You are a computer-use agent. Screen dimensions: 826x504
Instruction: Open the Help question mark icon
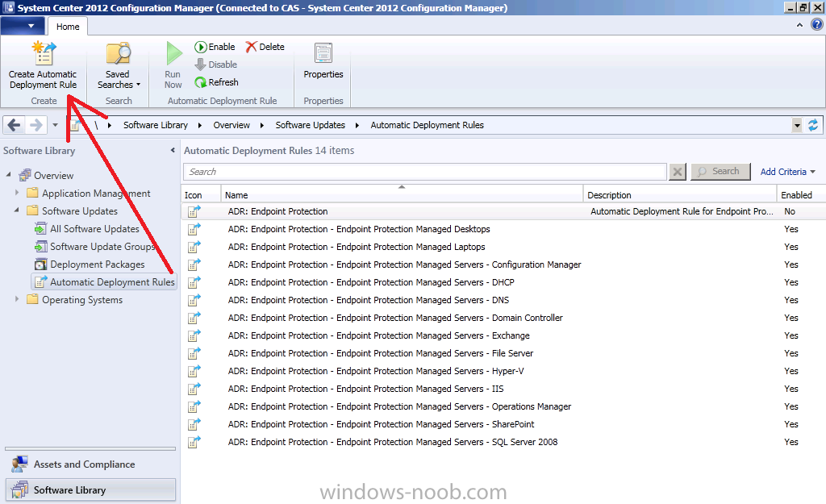click(x=816, y=25)
